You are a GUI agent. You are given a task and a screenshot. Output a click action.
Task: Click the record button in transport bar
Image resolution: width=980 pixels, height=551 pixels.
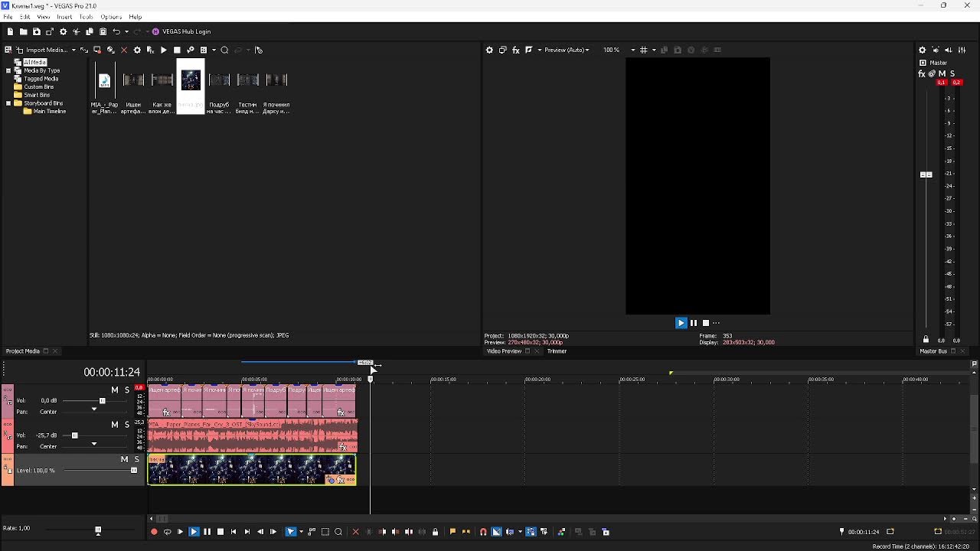[x=154, y=532]
